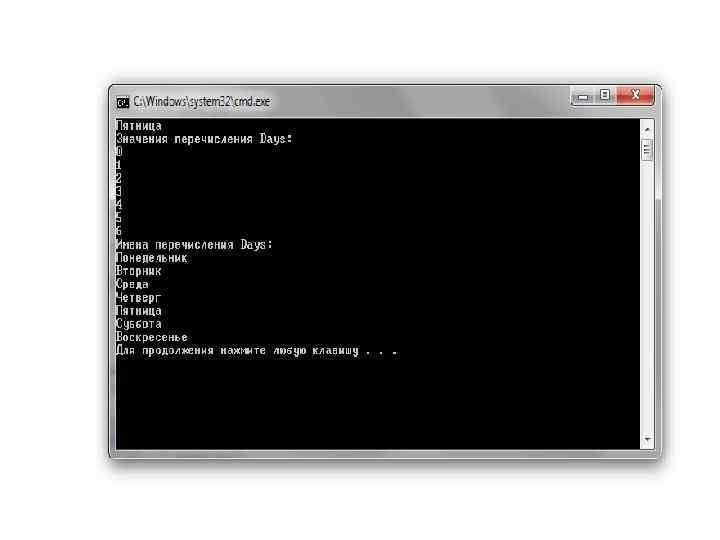
Task: Click the line 'Имена перечисления Days:'
Action: tap(194, 244)
